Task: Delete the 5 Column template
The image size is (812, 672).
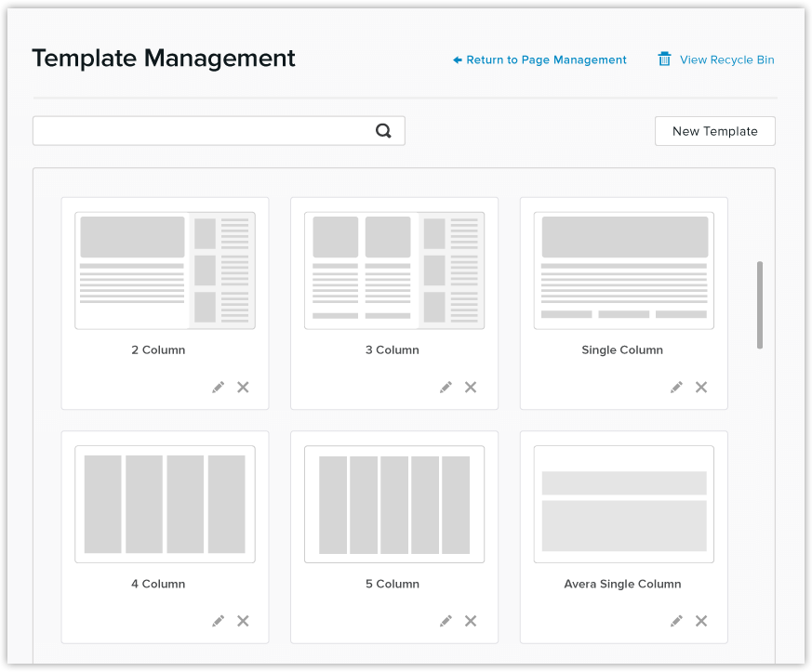Action: 471,621
